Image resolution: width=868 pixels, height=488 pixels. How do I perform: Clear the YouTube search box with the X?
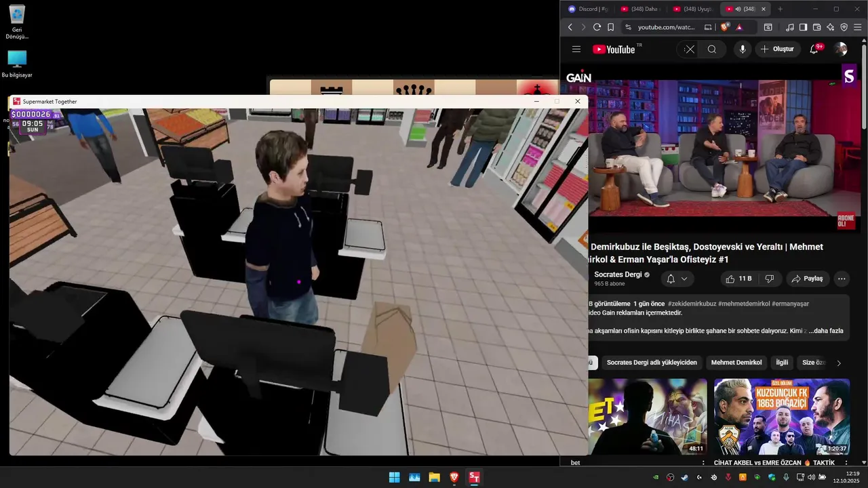pos(689,49)
